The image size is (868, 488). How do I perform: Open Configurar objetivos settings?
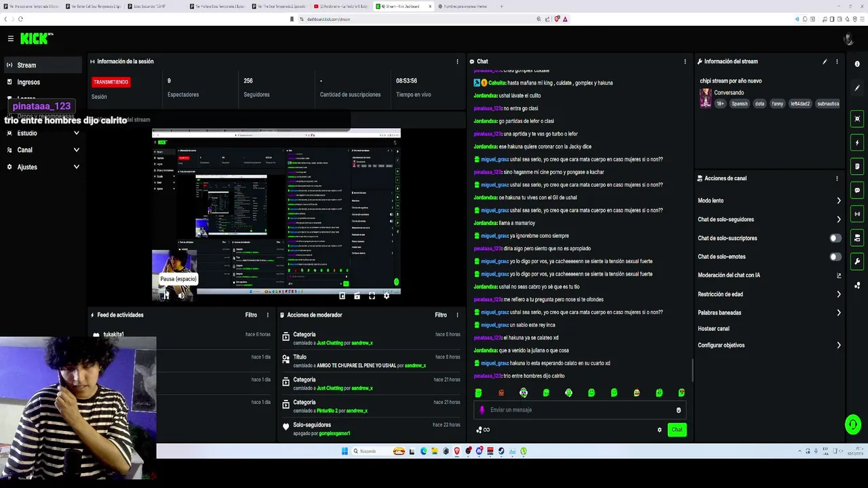[769, 345]
